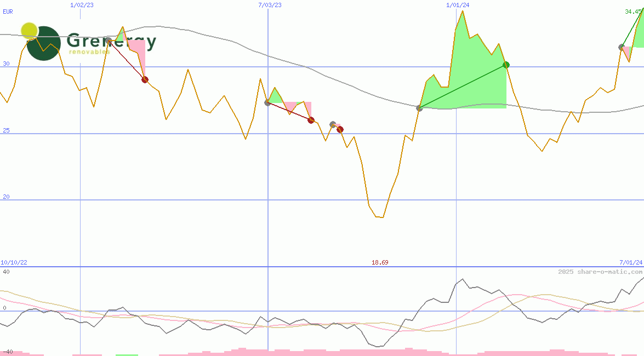This screenshot has width=644, height=356.
Task: Select the green sell marker above 30 EUR
Action: point(506,65)
